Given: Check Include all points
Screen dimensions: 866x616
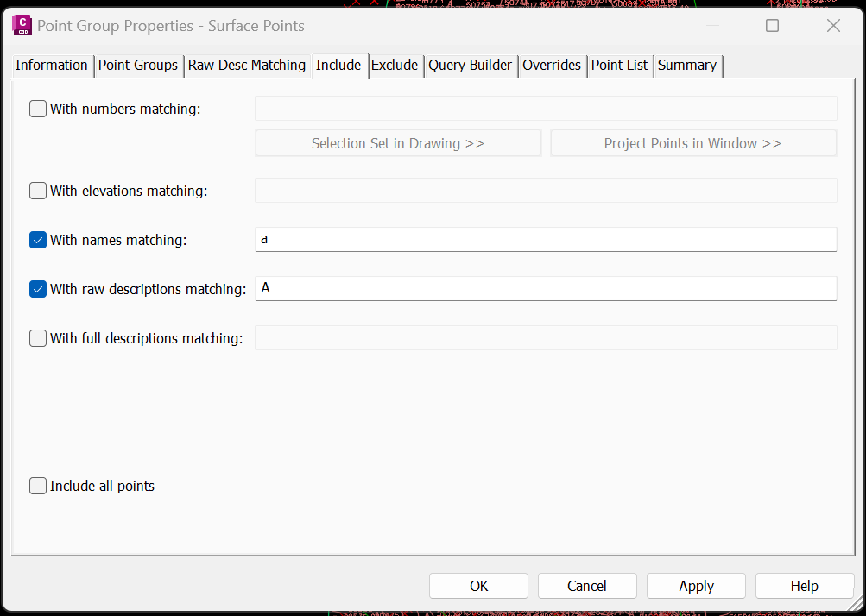Looking at the screenshot, I should click(38, 486).
